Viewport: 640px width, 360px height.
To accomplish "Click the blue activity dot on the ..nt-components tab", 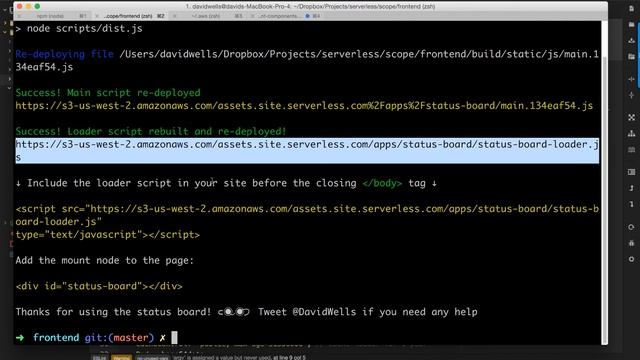I will (x=307, y=16).
